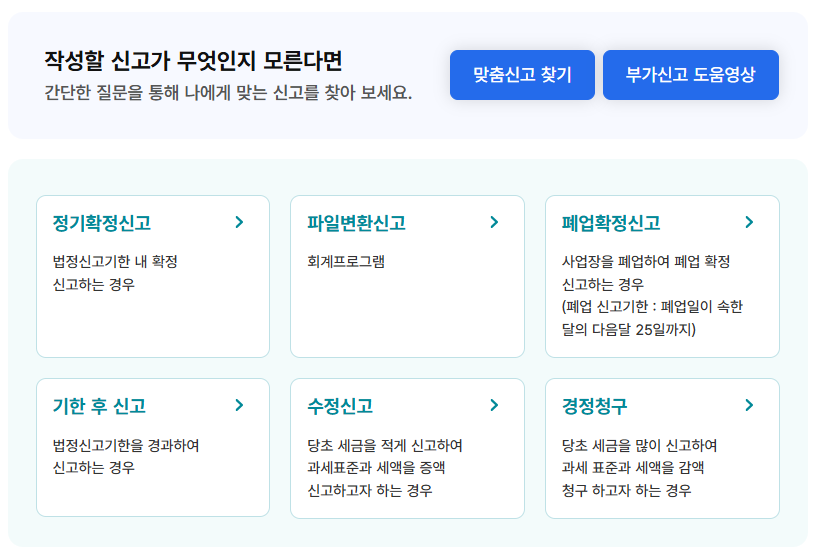Click the 당초 세금을 많이 신고하여 text
Image resolution: width=817 pixels, height=556 pixels.
[x=640, y=445]
